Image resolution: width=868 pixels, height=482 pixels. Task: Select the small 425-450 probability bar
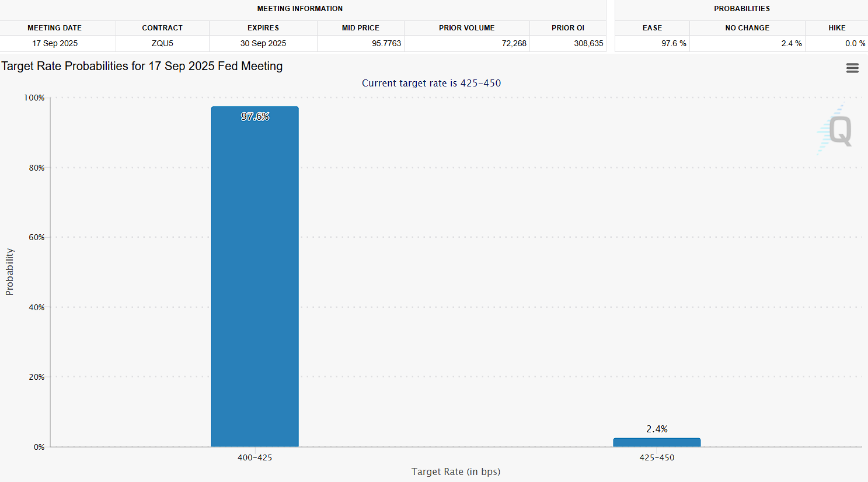pyautogui.click(x=657, y=442)
